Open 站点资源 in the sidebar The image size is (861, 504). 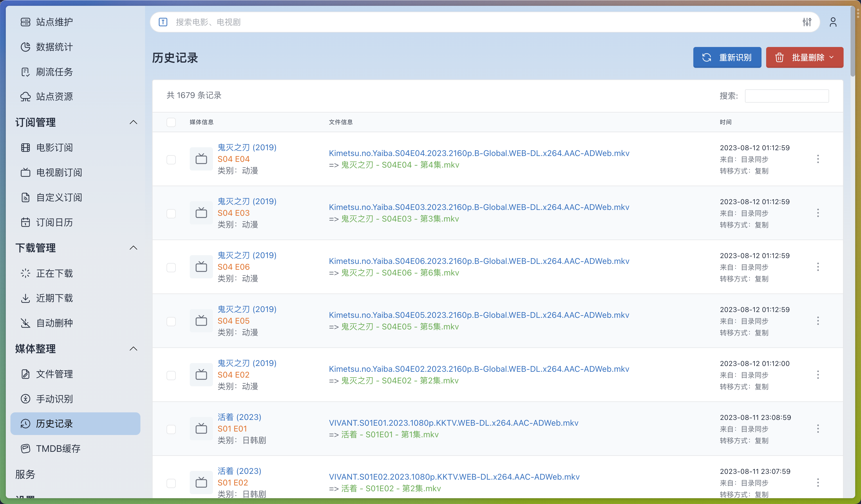(75, 97)
